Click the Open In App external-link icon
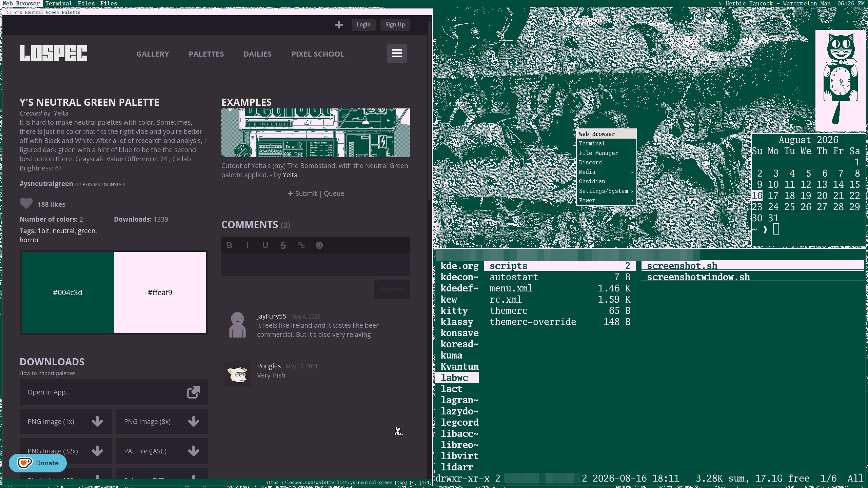 coord(194,392)
